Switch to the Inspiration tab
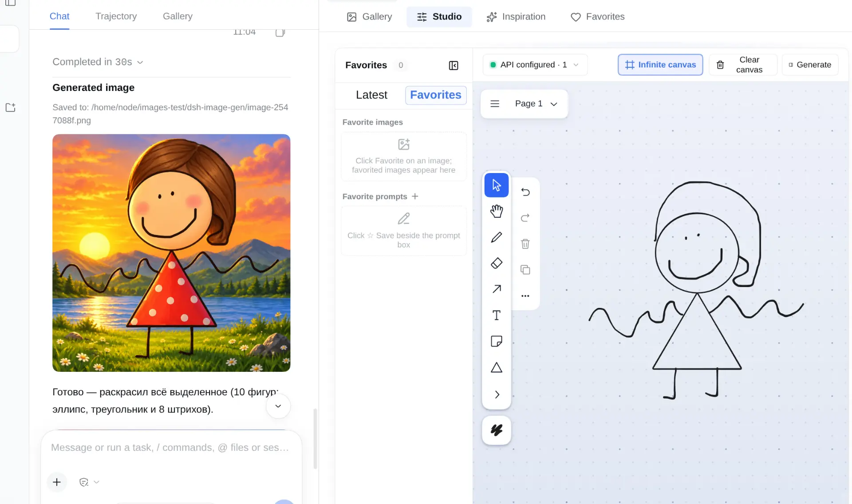The height and width of the screenshot is (504, 852). (x=516, y=17)
